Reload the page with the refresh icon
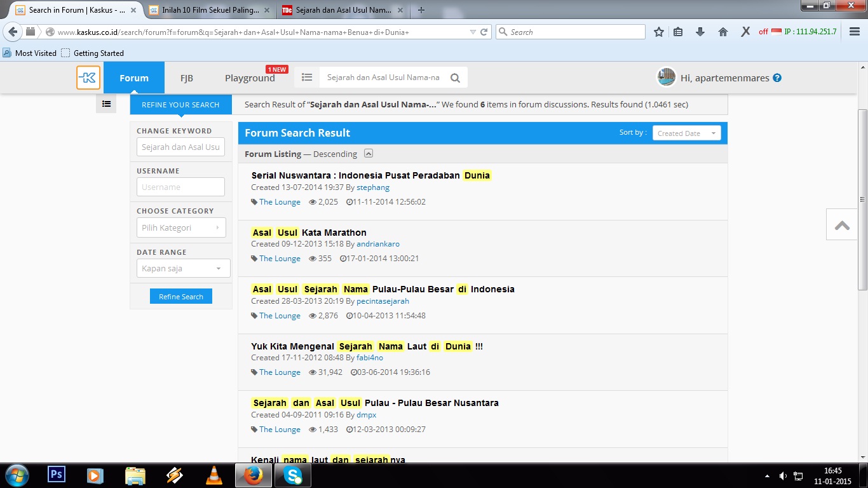868x488 pixels. [x=484, y=32]
